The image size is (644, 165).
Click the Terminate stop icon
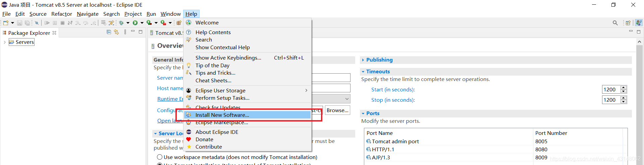pos(62,23)
